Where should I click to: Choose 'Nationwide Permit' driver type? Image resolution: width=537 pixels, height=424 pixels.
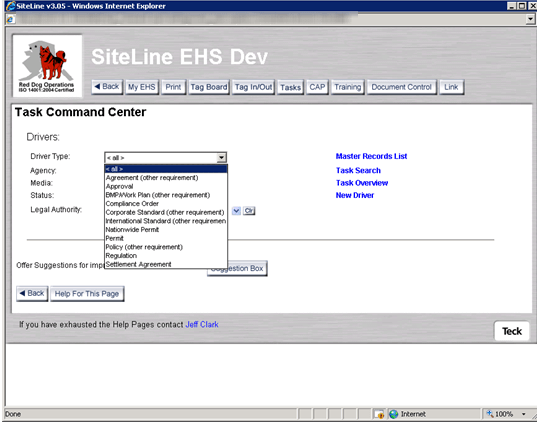(x=166, y=229)
